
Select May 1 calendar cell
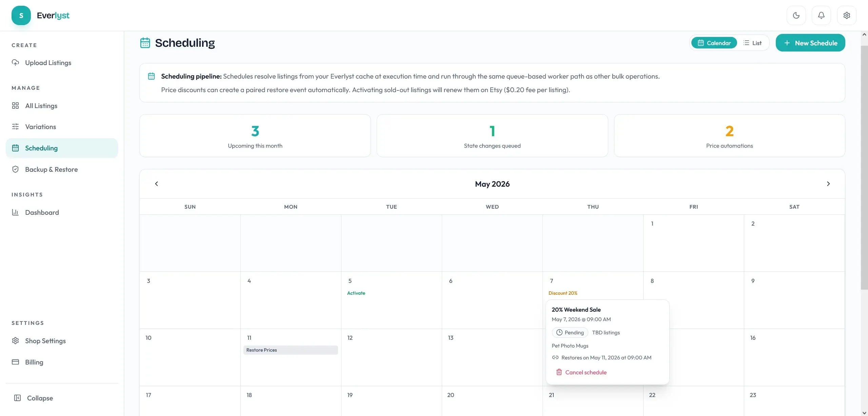(694, 243)
